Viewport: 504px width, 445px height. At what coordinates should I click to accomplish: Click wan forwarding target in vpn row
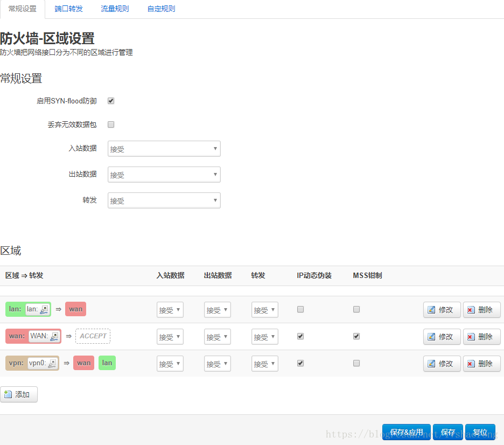click(83, 363)
